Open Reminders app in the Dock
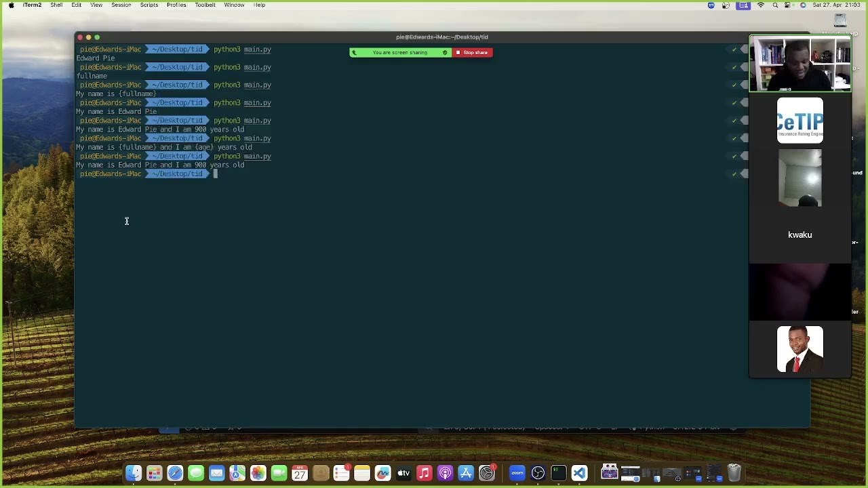 341,472
